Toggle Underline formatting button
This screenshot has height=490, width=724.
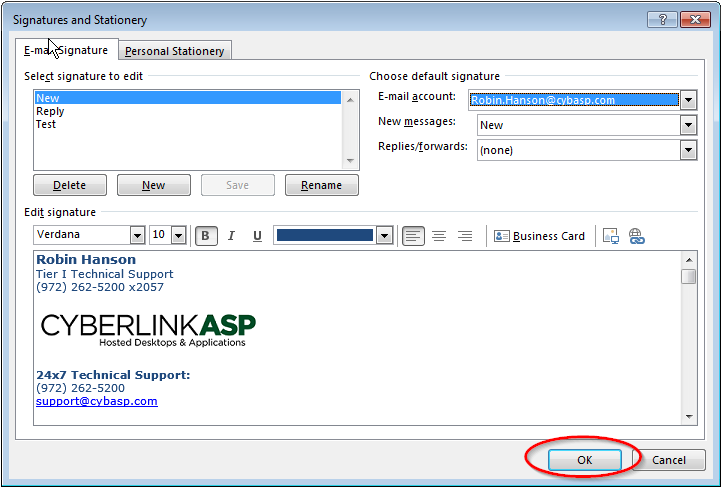[x=257, y=236]
